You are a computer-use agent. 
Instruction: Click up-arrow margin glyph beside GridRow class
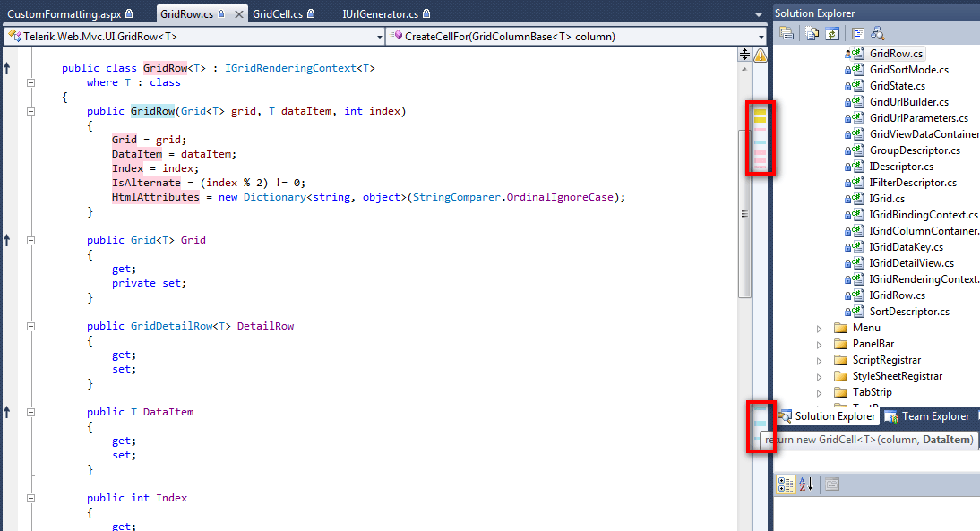pos(7,67)
